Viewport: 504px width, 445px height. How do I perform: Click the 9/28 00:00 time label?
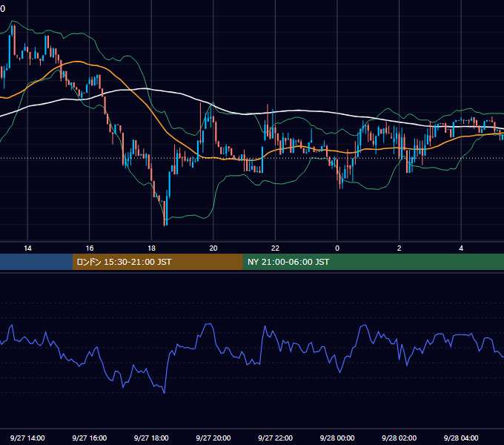pyautogui.click(x=337, y=438)
